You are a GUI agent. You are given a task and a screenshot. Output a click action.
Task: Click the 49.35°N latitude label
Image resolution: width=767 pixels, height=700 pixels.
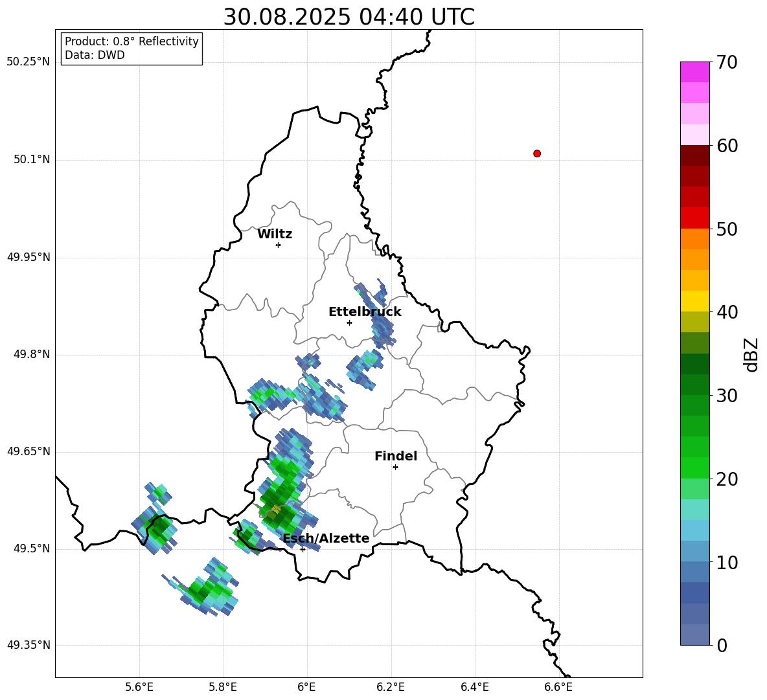(x=29, y=645)
